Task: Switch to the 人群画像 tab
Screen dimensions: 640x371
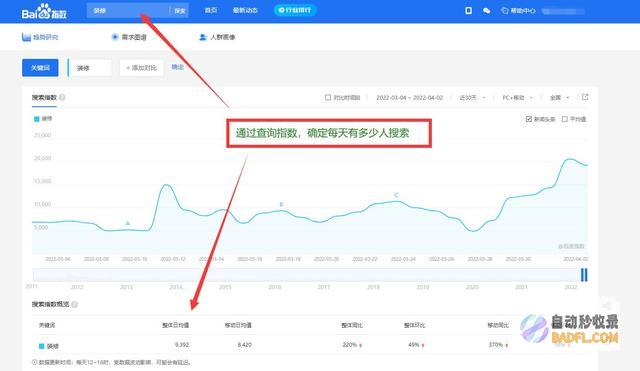Action: click(x=217, y=37)
